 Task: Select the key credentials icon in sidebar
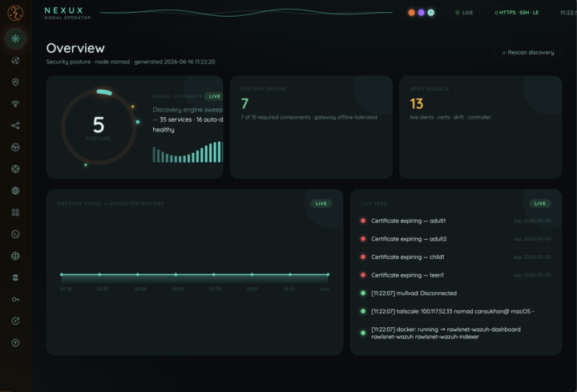[15, 299]
